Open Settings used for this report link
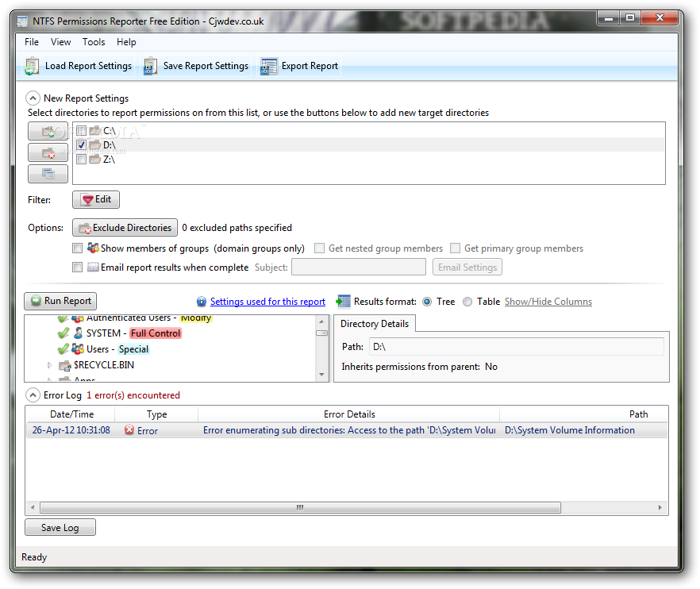 (x=268, y=302)
